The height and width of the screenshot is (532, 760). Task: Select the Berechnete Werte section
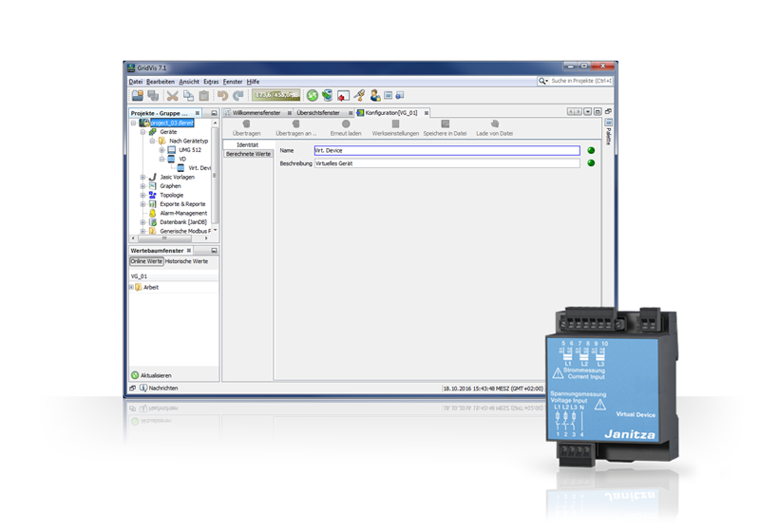pos(248,154)
